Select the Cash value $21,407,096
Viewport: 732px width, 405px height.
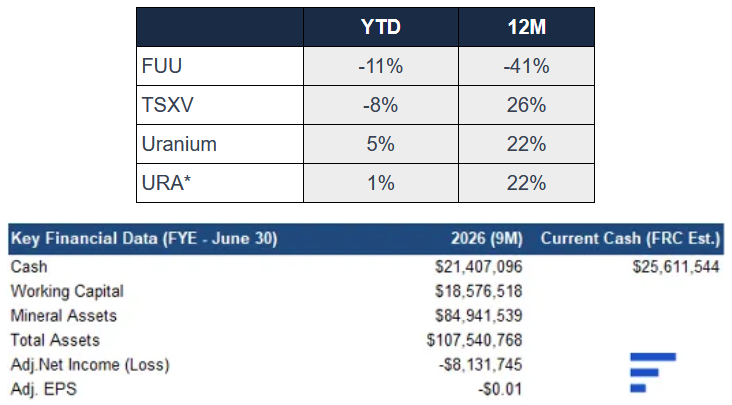479,267
